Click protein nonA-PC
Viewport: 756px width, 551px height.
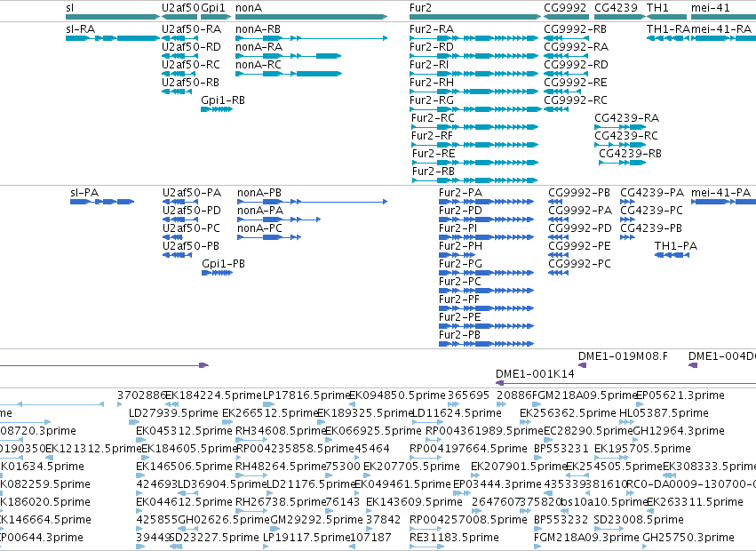pos(269,237)
